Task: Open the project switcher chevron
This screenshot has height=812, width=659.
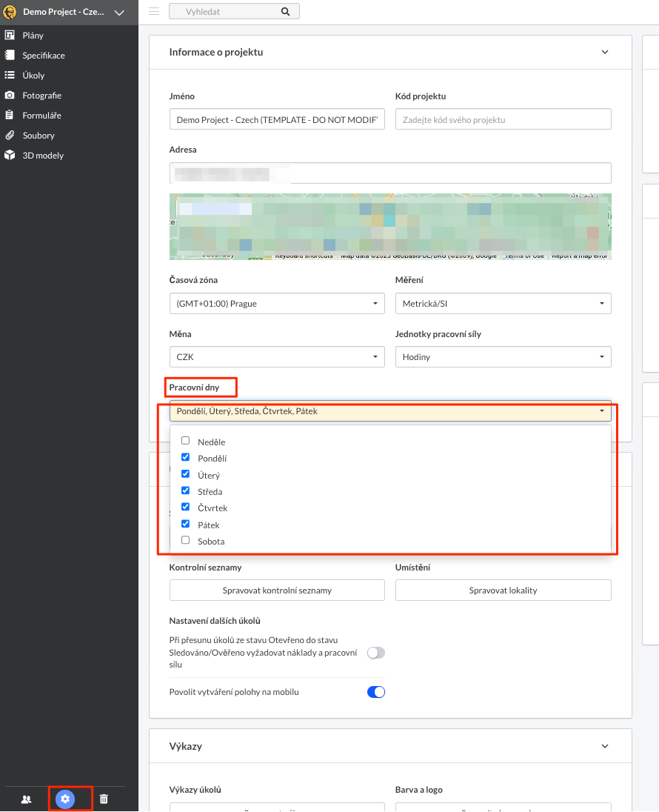Action: [119, 13]
